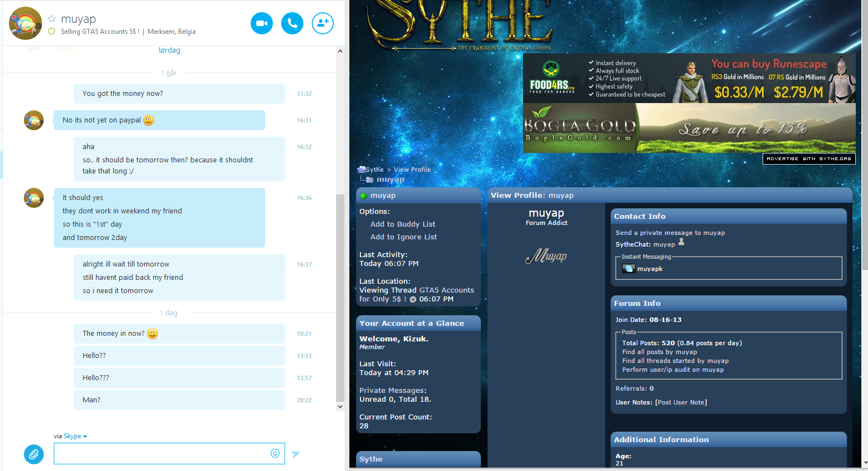
Task: Click the 'Referrals: 0' line
Action: coord(634,388)
